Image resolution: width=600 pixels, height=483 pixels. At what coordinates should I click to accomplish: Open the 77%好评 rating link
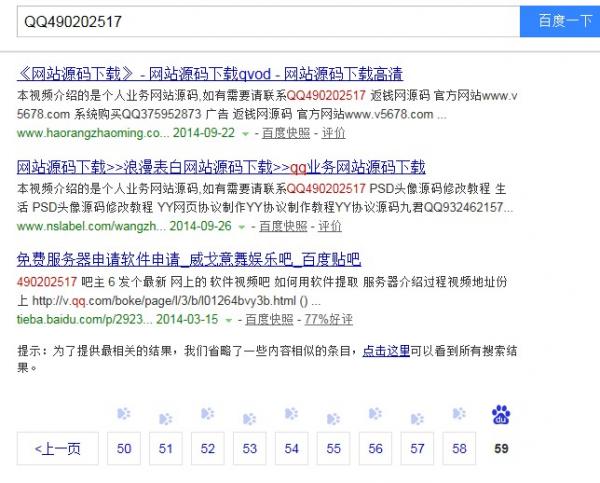click(328, 320)
